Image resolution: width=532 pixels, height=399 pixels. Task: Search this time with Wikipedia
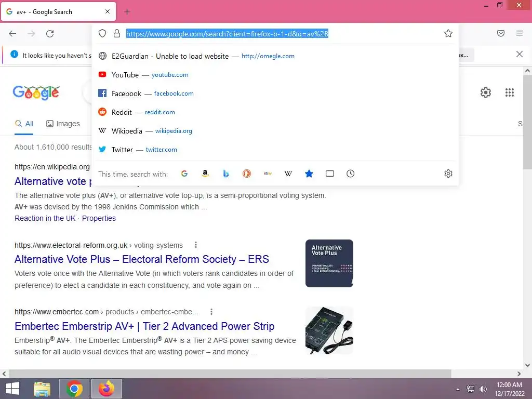pyautogui.click(x=288, y=174)
